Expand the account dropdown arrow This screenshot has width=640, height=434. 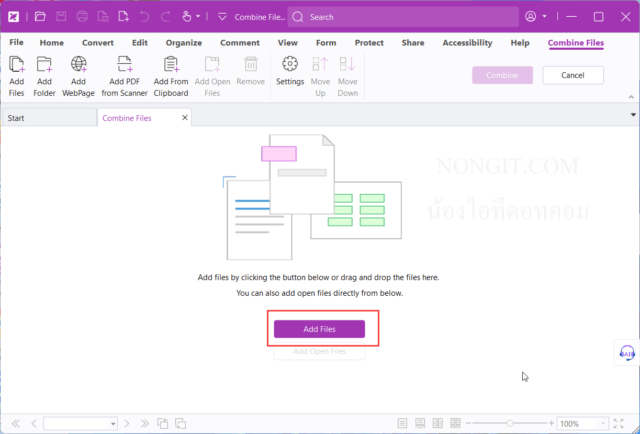tap(544, 17)
